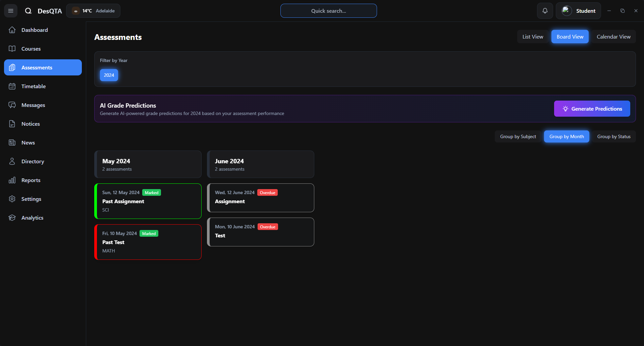
Task: Toggle the 2024 year filter
Action: coord(109,75)
